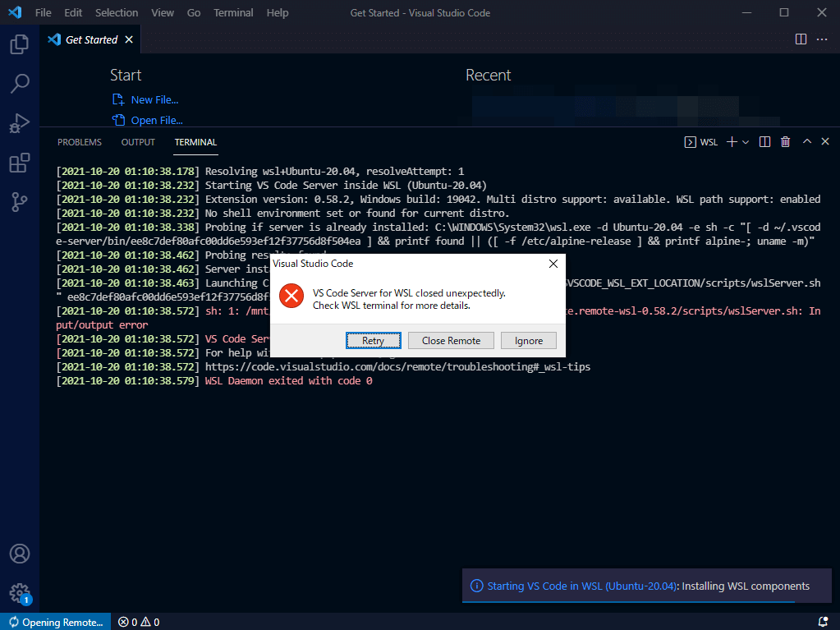The width and height of the screenshot is (840, 630).
Task: Open the Run and Debug view
Action: [x=19, y=123]
